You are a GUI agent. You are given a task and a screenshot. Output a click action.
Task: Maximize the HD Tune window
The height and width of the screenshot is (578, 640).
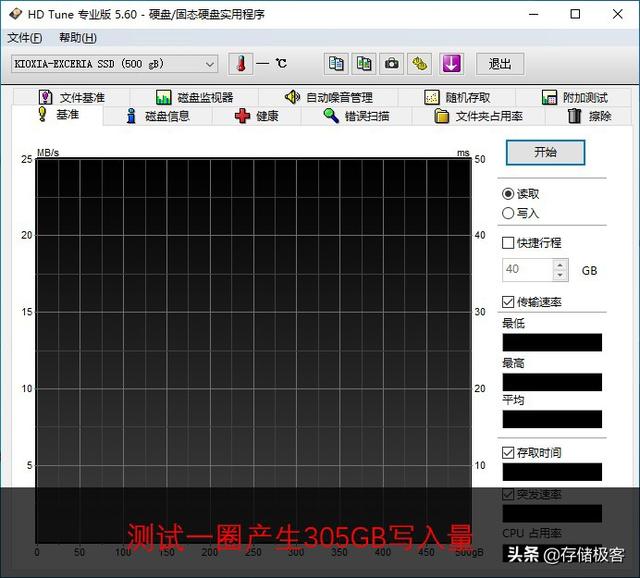point(575,14)
